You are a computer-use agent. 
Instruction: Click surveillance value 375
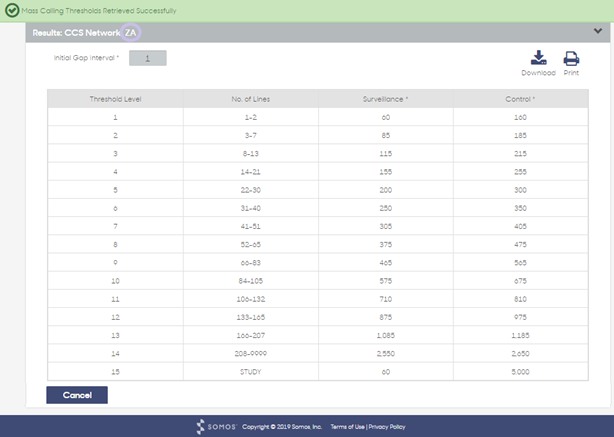point(386,244)
